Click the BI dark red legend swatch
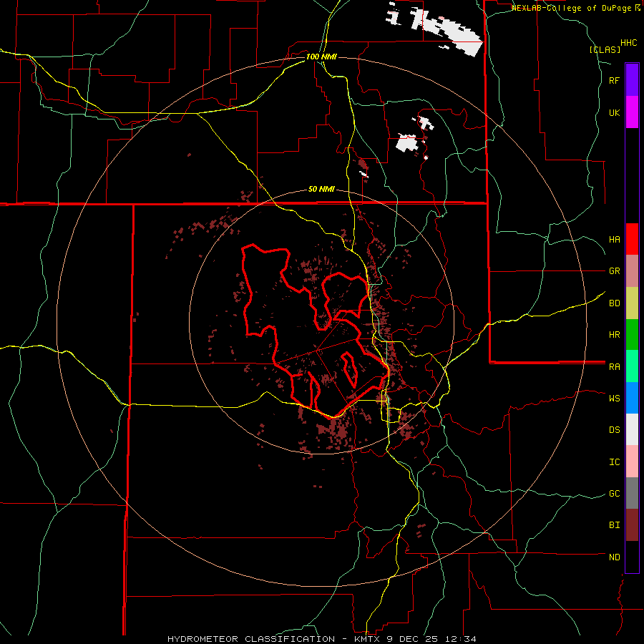The width and height of the screenshot is (644, 644). [x=632, y=525]
